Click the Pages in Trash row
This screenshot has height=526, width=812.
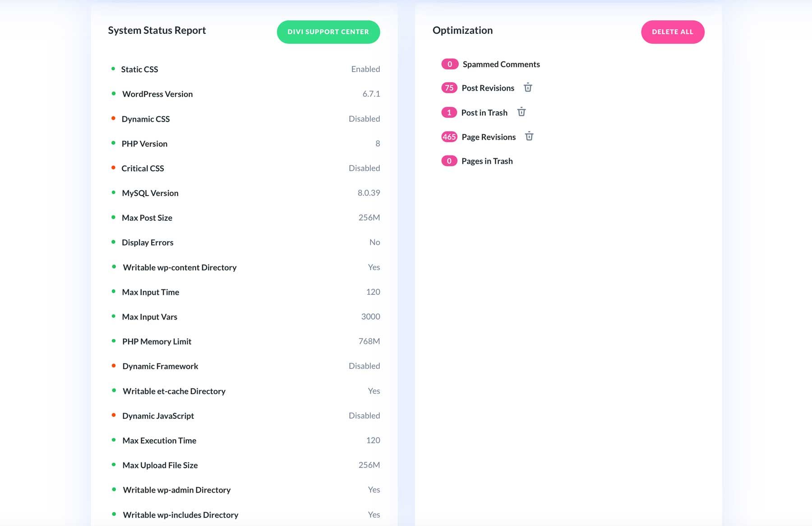(486, 160)
